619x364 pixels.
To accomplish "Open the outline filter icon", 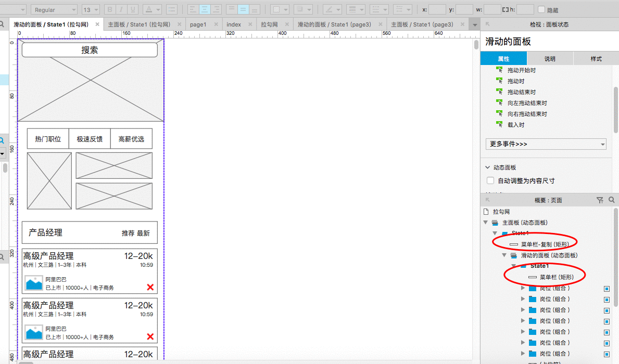I will pyautogui.click(x=600, y=200).
